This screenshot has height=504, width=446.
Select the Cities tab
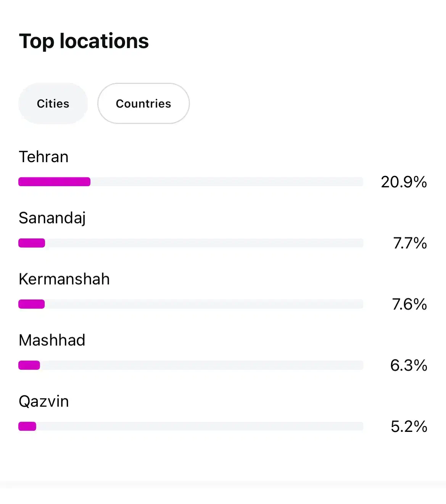pos(53,103)
